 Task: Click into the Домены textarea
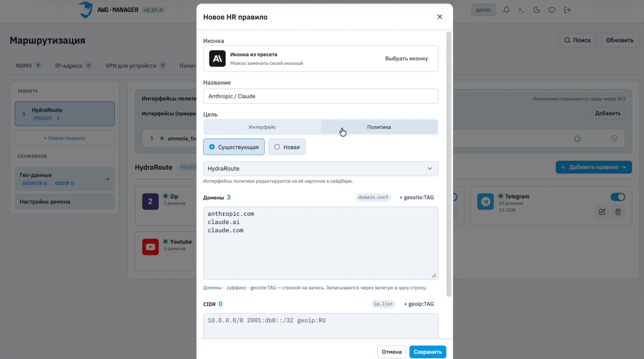click(321, 243)
